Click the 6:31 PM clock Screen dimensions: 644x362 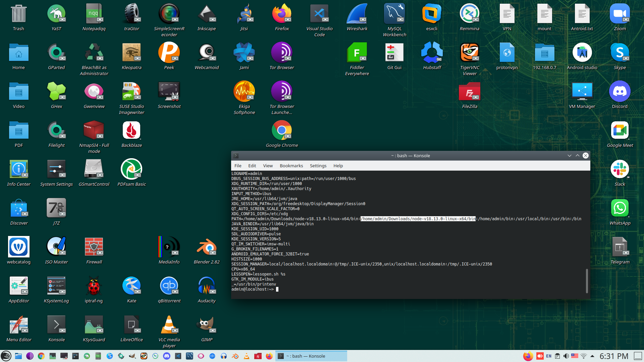click(614, 356)
